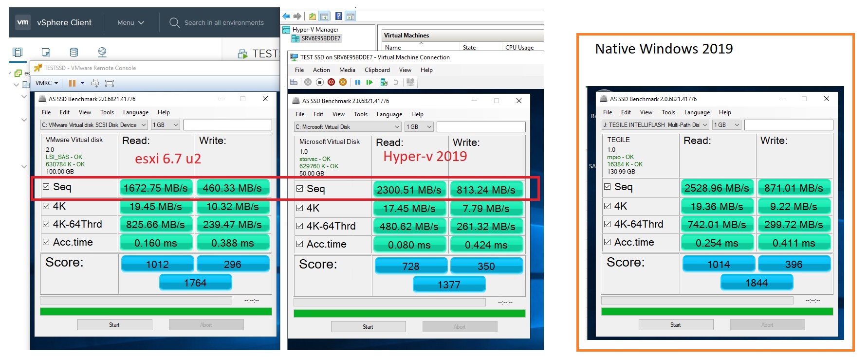868x357 pixels.
Task: Click Start in the Microsoft Virtual Disk benchmark
Action: [x=368, y=327]
